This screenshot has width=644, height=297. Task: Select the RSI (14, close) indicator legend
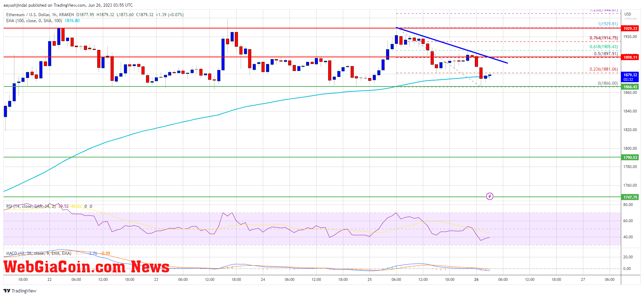click(31, 206)
